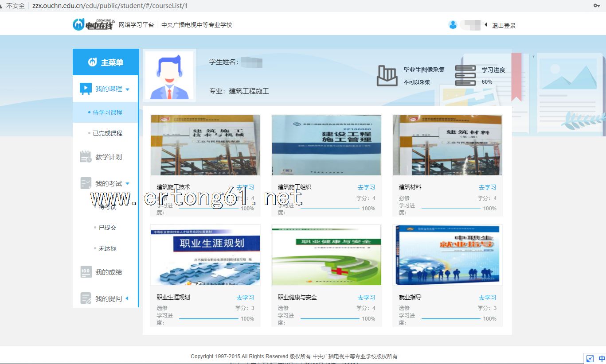Select 待学习课程 in the sidebar
606x364 pixels.
coord(107,112)
